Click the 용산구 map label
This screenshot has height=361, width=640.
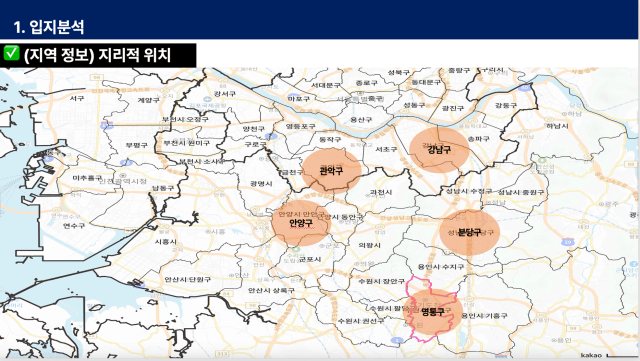click(x=361, y=119)
